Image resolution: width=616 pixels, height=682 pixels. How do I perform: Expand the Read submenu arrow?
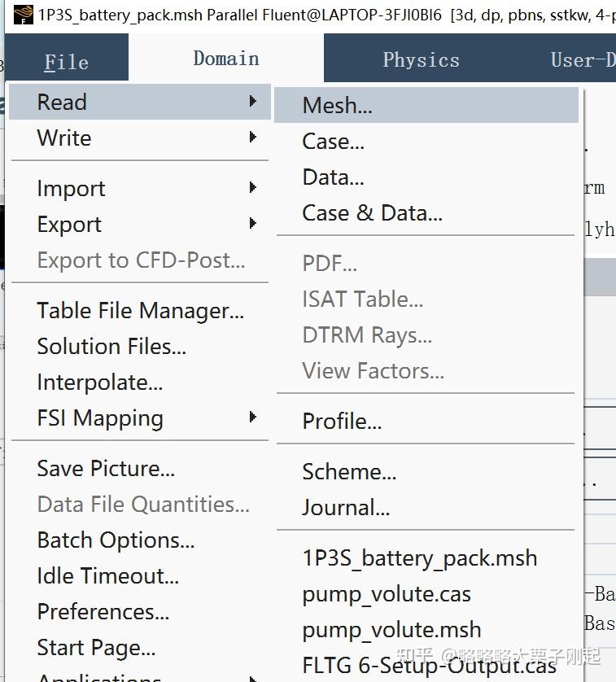(x=252, y=102)
